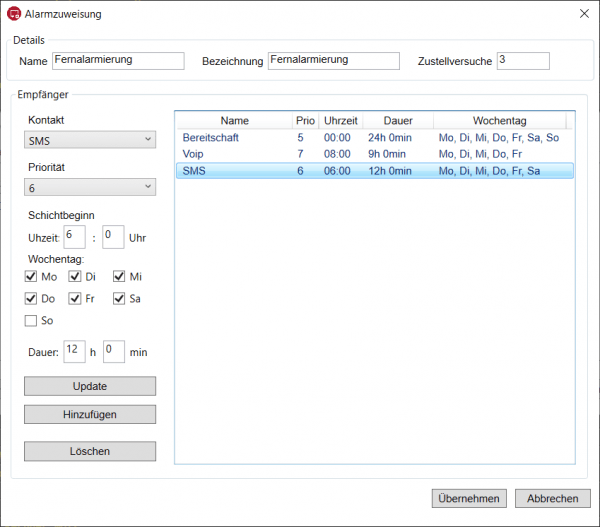Select the Voip recipient row

193,154
